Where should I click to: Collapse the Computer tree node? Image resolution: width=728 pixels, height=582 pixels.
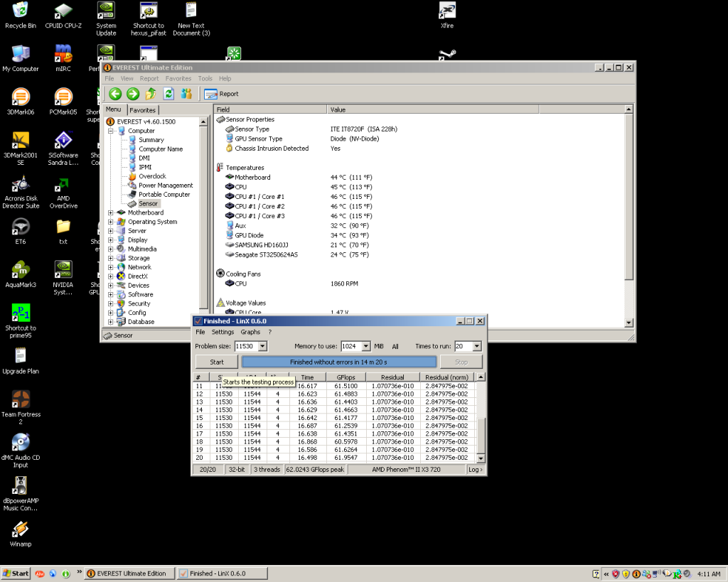(x=110, y=131)
